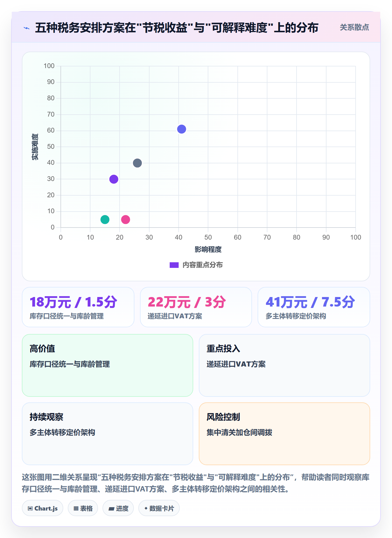Viewport: 392px width, 538px height.
Task: Open the 22万元 / 3分 data card
Action: pos(196,307)
